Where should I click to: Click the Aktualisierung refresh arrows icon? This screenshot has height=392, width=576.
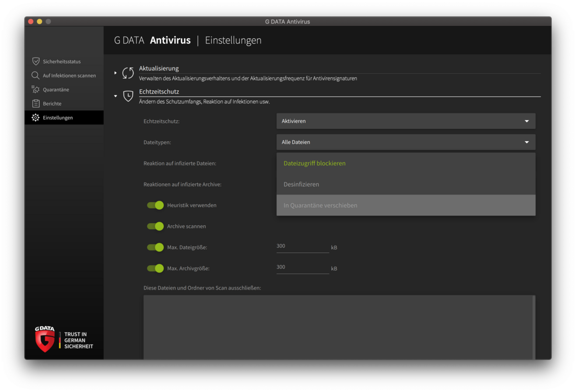click(128, 73)
